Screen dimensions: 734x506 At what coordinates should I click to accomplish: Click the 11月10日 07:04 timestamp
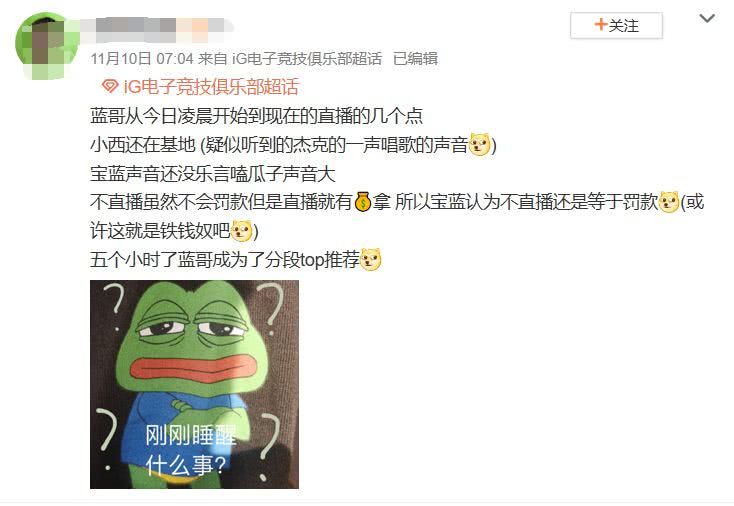(142, 59)
